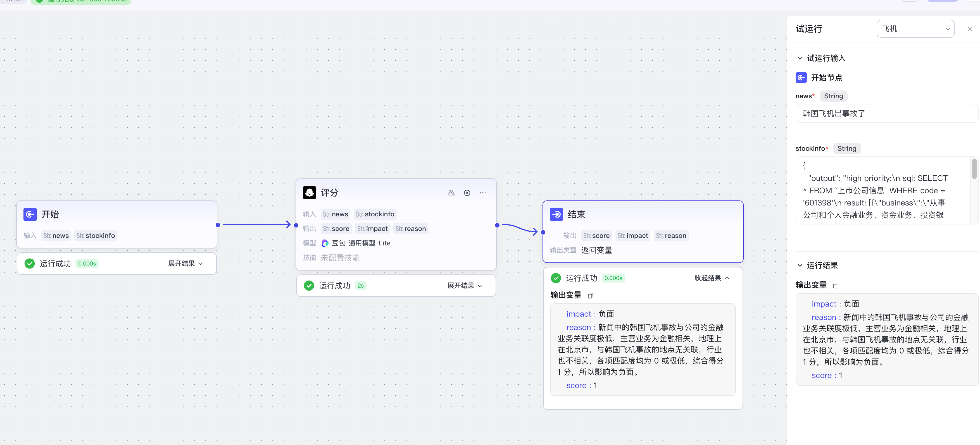Viewport: 980px width, 445px height.
Task: Collapse 收起结果 under the 结束 node
Action: [x=712, y=278]
